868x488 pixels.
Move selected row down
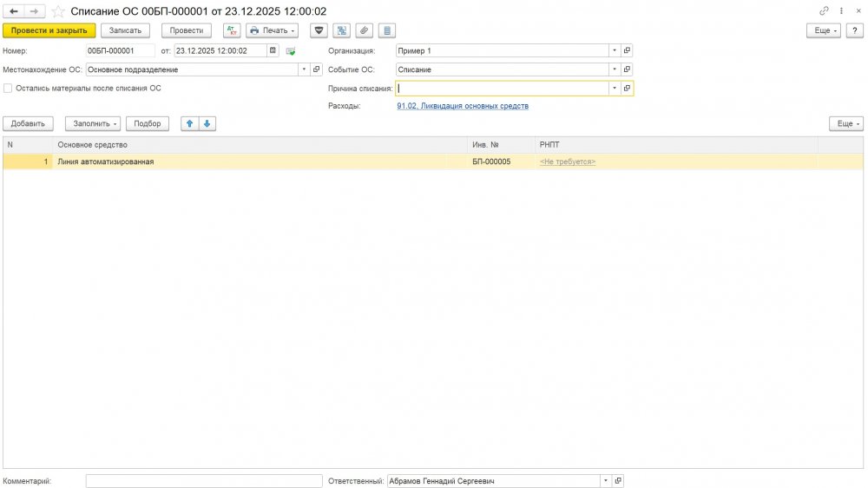pos(207,123)
